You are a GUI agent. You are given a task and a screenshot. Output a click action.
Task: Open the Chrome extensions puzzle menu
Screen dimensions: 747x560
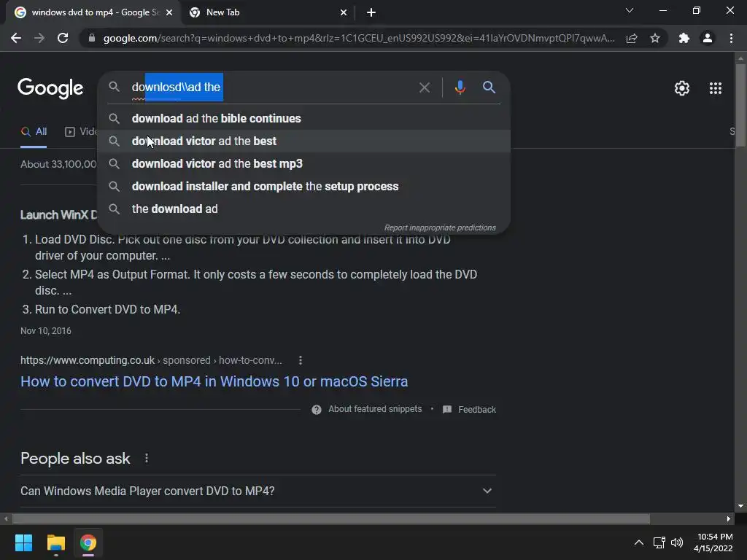tap(684, 38)
